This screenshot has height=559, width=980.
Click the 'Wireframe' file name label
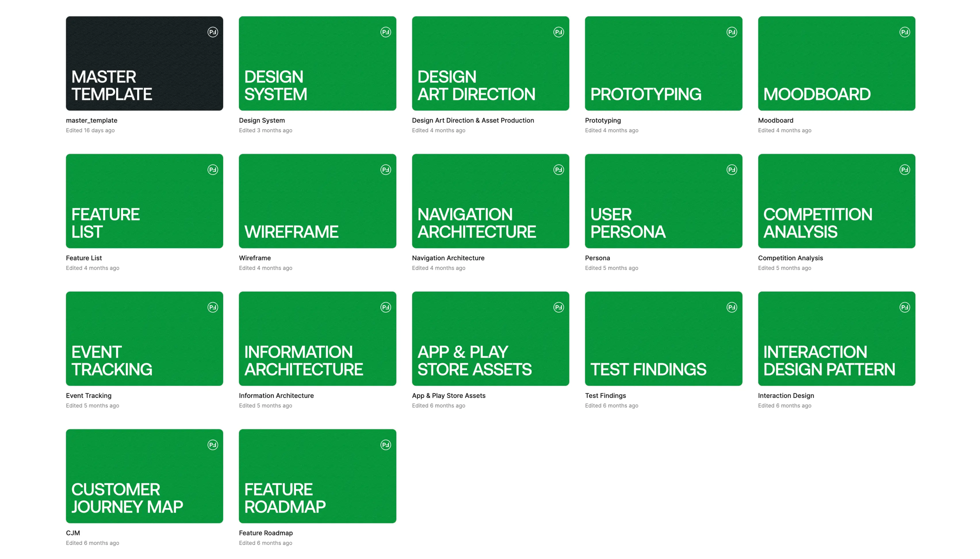(x=254, y=258)
